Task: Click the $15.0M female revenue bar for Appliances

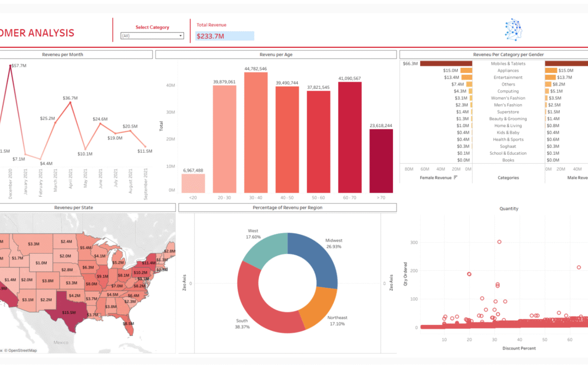Action: coord(466,70)
